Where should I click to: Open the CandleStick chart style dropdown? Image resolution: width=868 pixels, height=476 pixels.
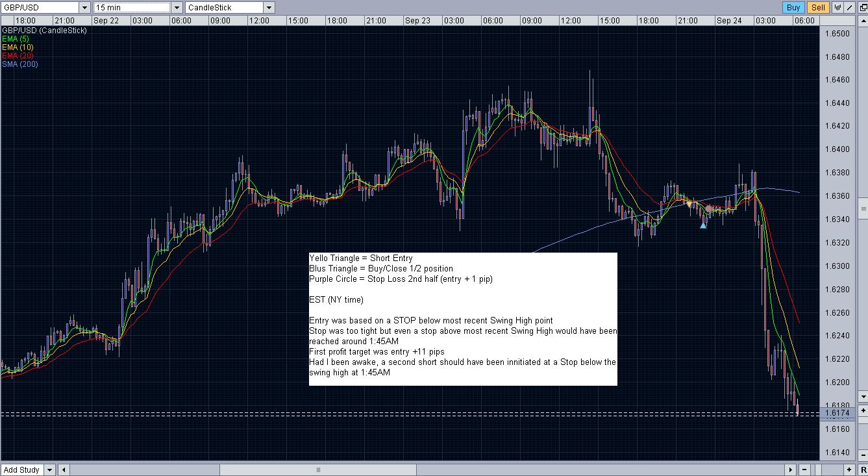[x=269, y=8]
